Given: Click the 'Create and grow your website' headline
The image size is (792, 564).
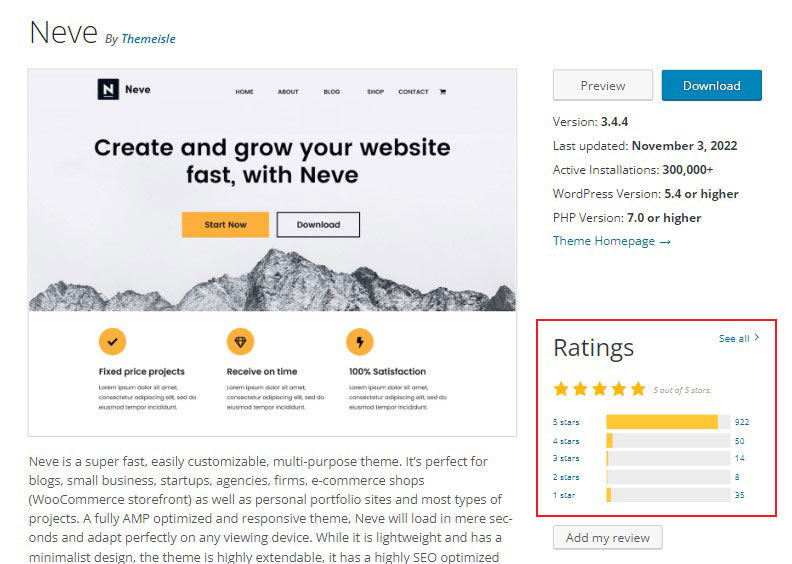Looking at the screenshot, I should point(272,161).
